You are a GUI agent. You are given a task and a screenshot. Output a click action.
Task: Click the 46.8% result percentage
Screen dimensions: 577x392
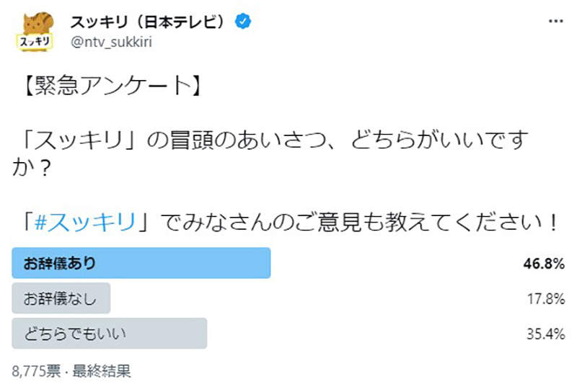pyautogui.click(x=543, y=264)
